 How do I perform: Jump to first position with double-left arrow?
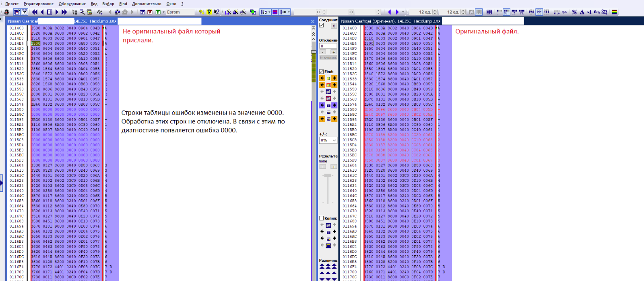[35, 12]
